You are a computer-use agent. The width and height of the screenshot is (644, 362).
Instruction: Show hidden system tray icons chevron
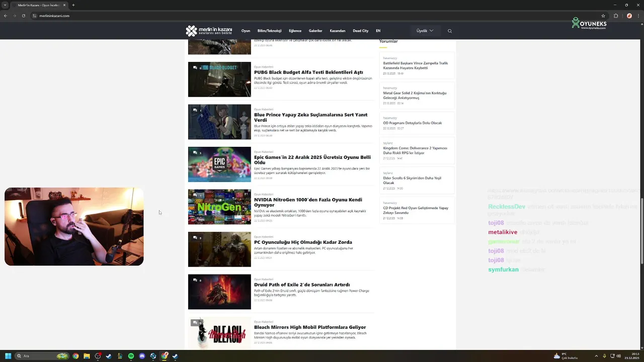[596, 356]
